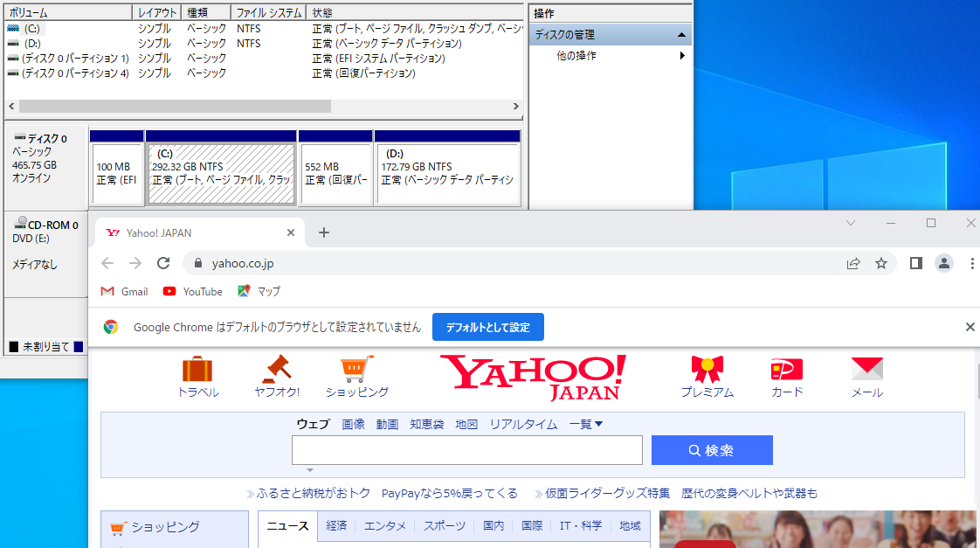
Task: Select 地図 search tab
Action: (466, 424)
